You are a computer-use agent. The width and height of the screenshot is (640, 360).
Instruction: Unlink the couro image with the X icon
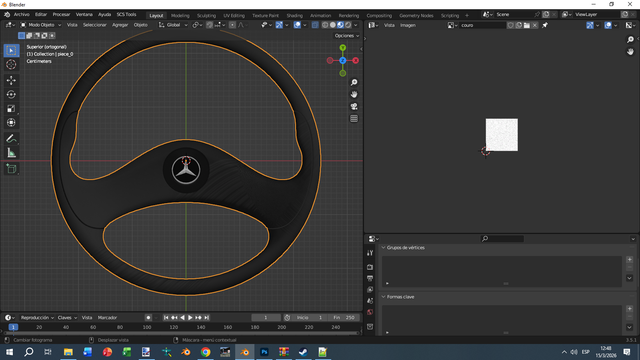pyautogui.click(x=535, y=25)
